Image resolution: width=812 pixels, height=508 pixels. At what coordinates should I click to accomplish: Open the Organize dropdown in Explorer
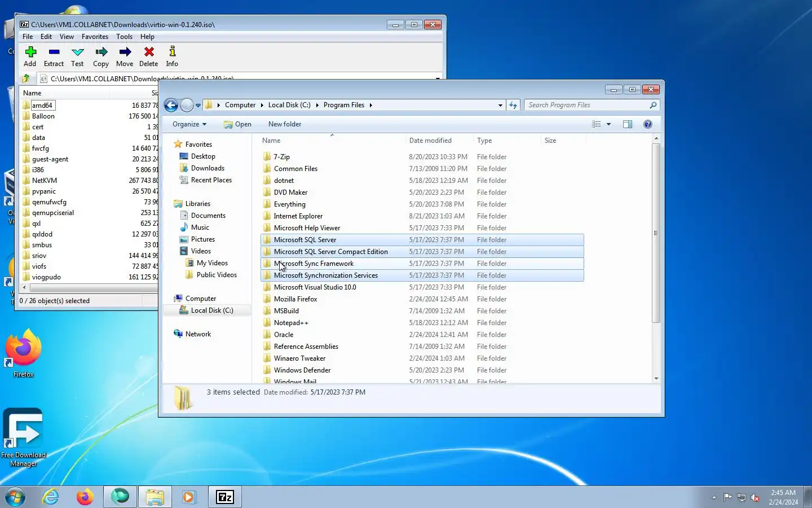[189, 124]
